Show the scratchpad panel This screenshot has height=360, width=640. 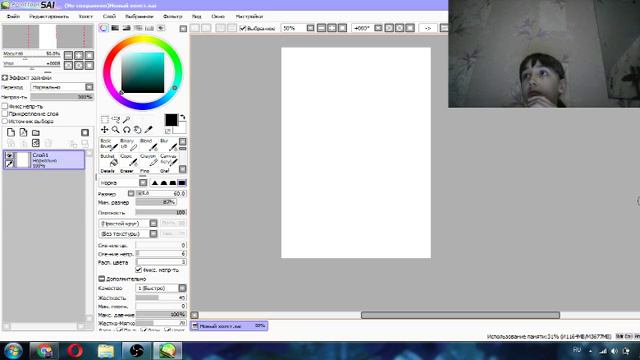click(x=161, y=28)
